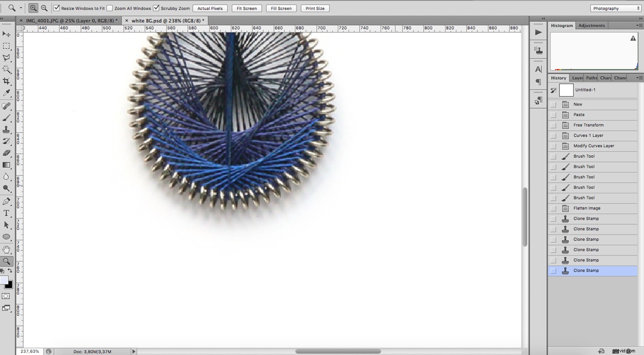Open the History panel menu
This screenshot has height=355, width=644.
point(639,78)
